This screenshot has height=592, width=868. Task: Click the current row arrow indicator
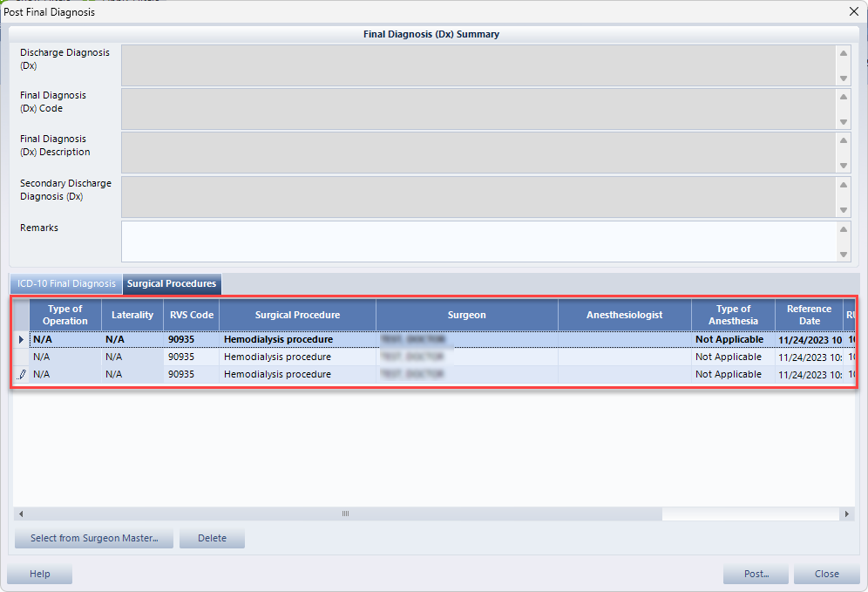(x=22, y=339)
